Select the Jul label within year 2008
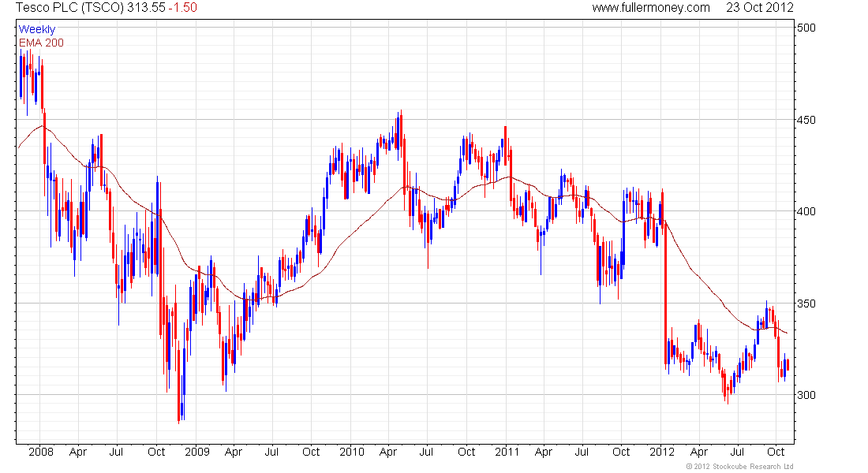Screen dimensions: 868x473 (x=116, y=452)
